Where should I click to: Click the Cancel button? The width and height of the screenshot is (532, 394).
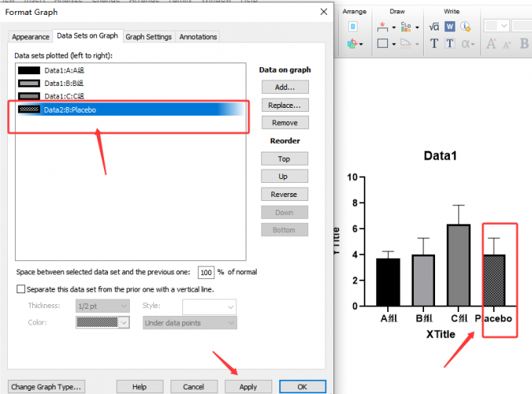[x=194, y=387]
